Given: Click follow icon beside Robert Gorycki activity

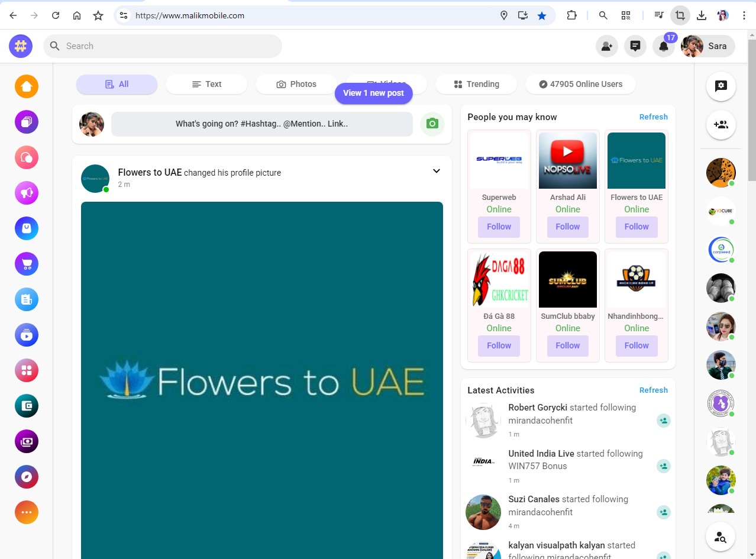Looking at the screenshot, I should pos(664,421).
